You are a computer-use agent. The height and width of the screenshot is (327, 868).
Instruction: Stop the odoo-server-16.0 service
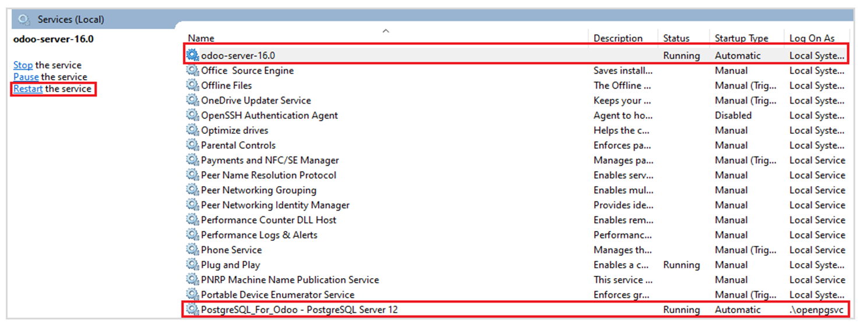(23, 65)
